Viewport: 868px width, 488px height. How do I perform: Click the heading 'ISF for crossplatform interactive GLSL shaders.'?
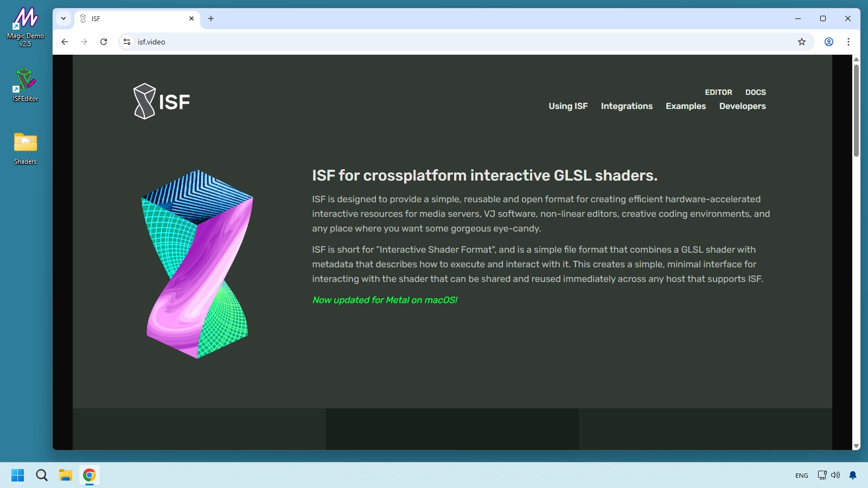coord(484,176)
